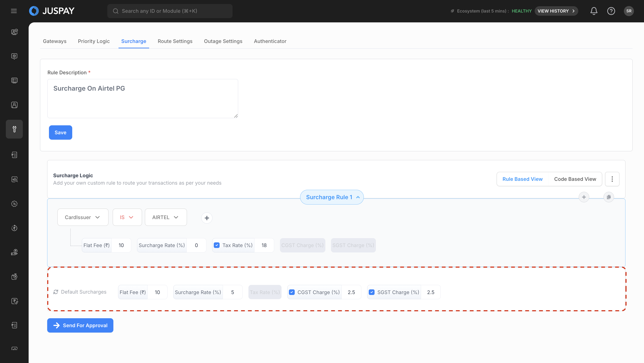The width and height of the screenshot is (644, 363).
Task: Click the wrench settings sidebar icon
Action: [14, 129]
